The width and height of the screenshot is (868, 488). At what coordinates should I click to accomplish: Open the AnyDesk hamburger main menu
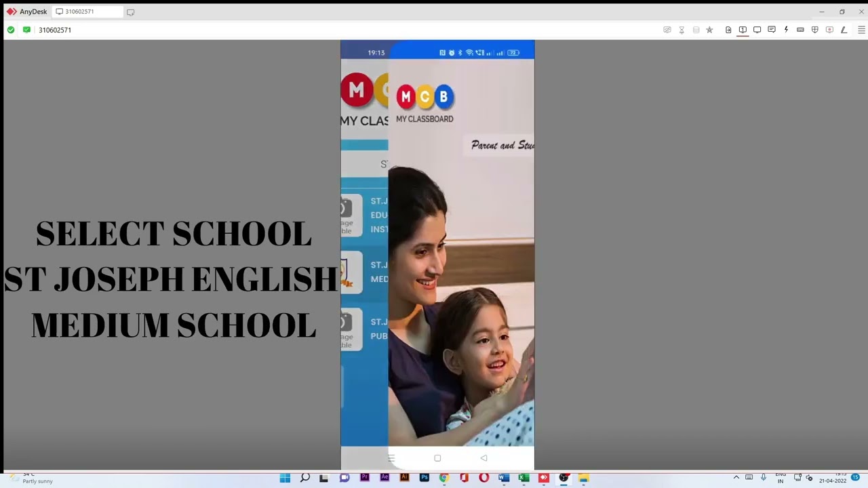click(862, 30)
